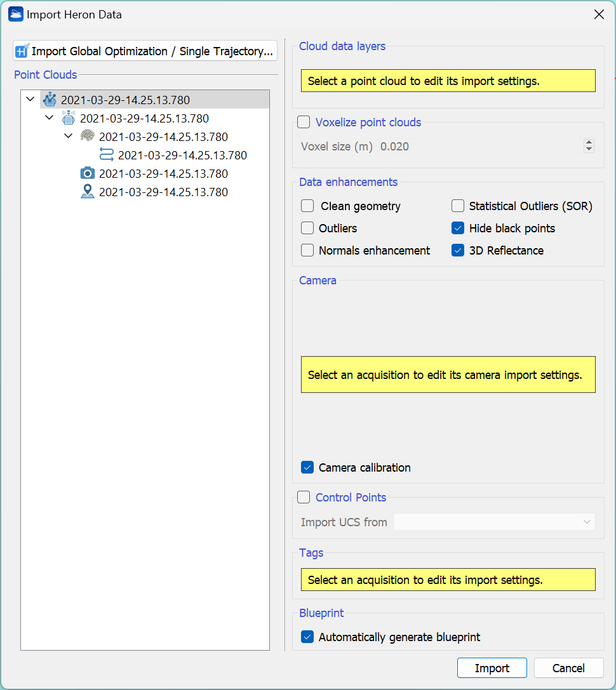The width and height of the screenshot is (616, 690).
Task: Select the trajectory loop arrows icon
Action: [x=107, y=155]
